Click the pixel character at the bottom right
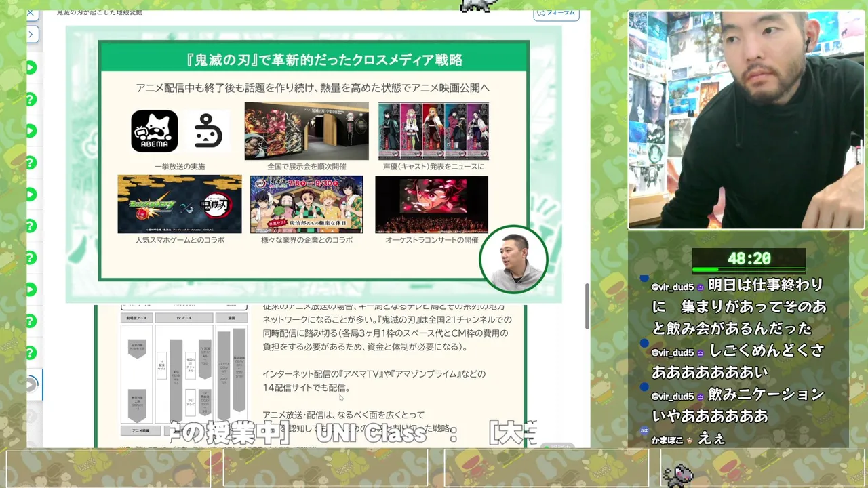Screen dimensions: 868x488 tap(677, 475)
